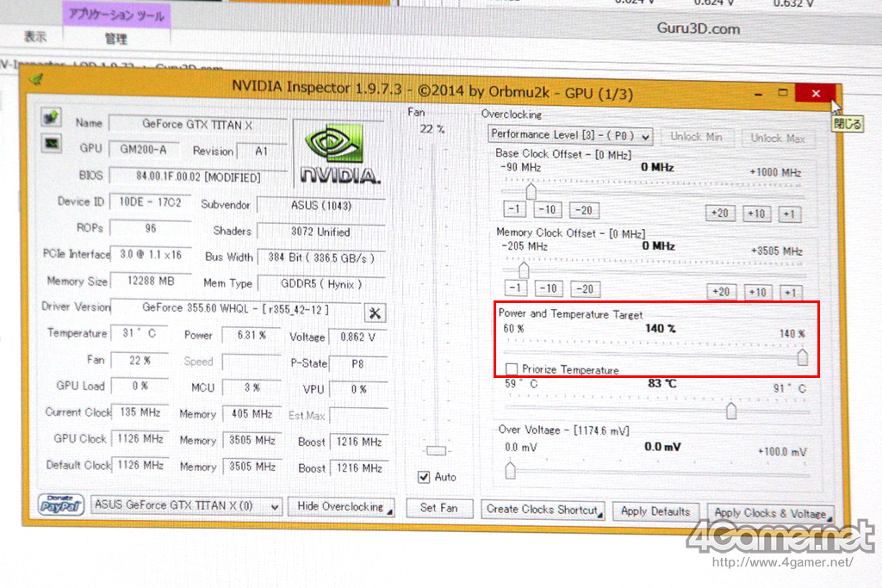Click the Shaders value 3072 Unified

tap(320, 232)
